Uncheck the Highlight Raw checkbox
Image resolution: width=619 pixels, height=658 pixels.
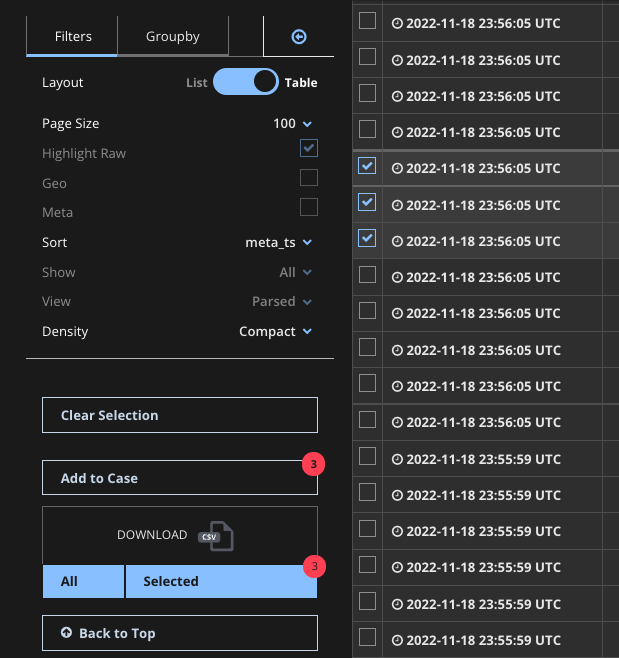[x=309, y=148]
